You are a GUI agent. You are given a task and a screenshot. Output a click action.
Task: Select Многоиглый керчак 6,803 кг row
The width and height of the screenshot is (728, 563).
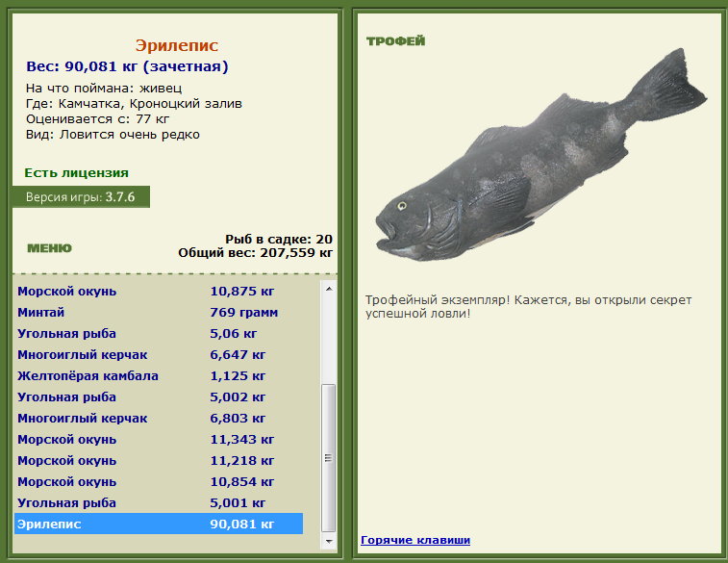[159, 418]
